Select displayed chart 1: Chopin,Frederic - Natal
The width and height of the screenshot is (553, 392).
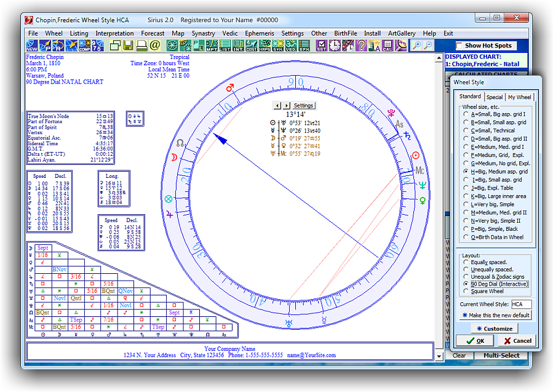coord(482,64)
